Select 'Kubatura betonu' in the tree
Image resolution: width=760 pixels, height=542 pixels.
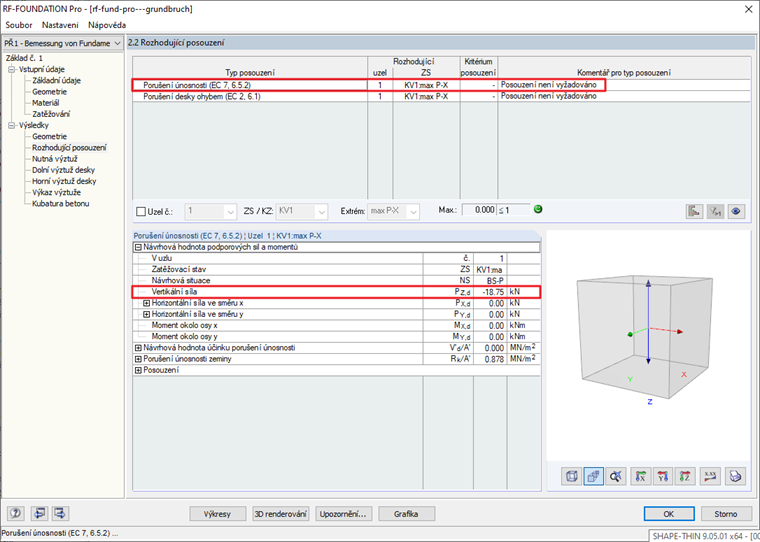click(61, 204)
